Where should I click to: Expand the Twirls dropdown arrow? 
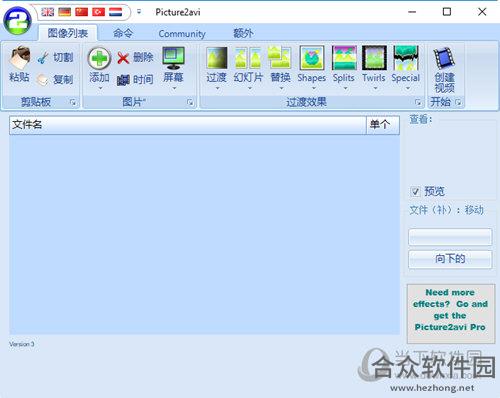pyautogui.click(x=376, y=88)
